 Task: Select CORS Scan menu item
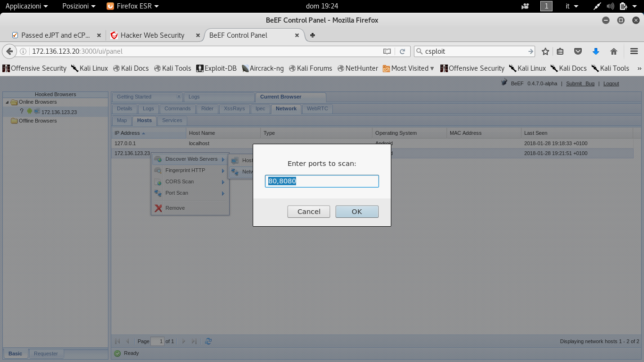[190, 181]
